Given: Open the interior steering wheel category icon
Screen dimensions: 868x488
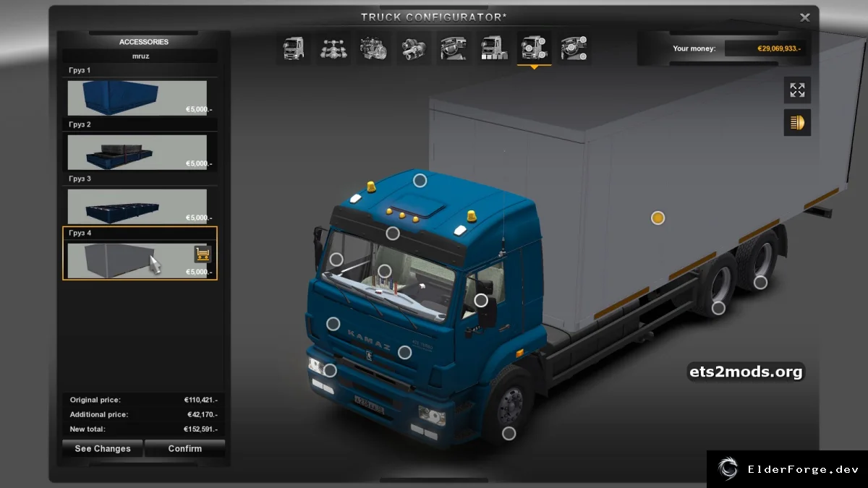Looking at the screenshot, I should (x=454, y=48).
